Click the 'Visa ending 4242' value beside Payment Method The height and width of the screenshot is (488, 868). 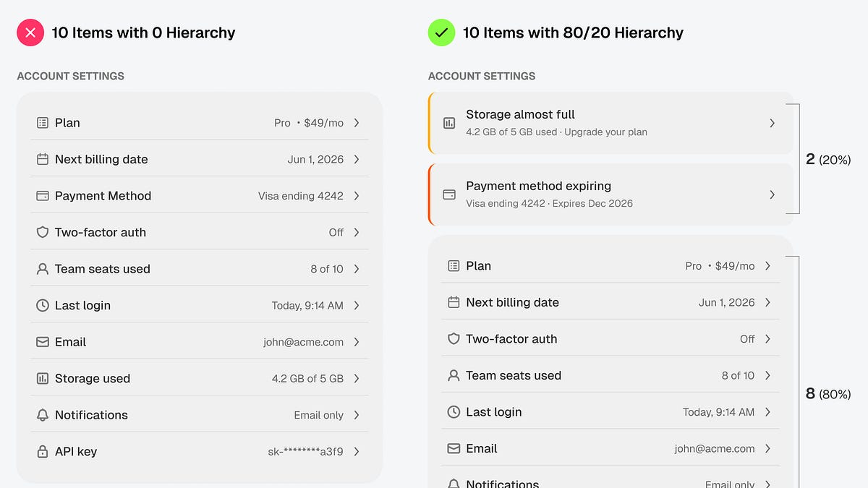tap(301, 196)
